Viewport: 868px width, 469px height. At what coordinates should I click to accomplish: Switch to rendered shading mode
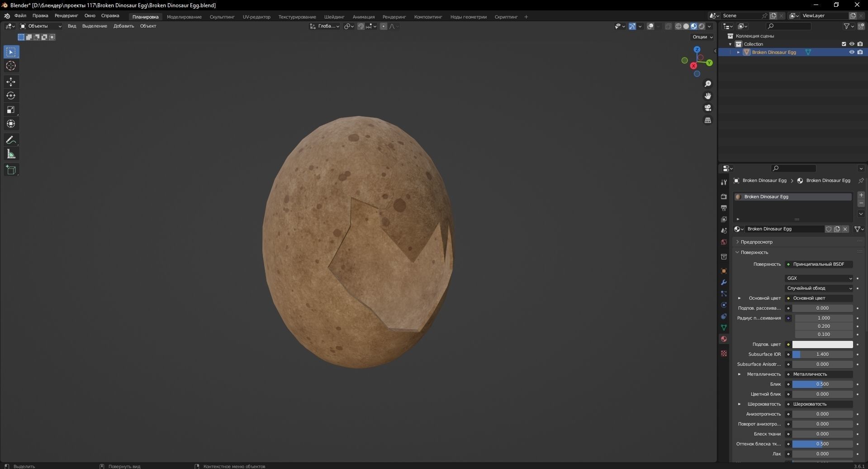coord(701,26)
